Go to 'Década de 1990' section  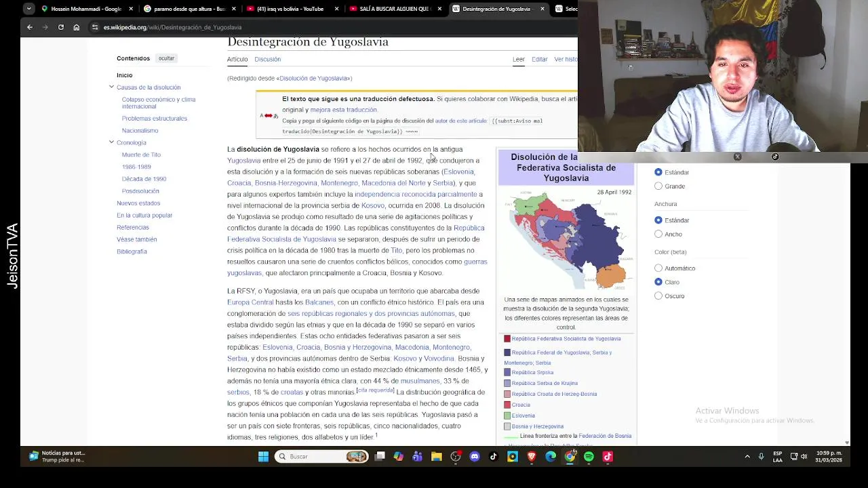pyautogui.click(x=144, y=179)
